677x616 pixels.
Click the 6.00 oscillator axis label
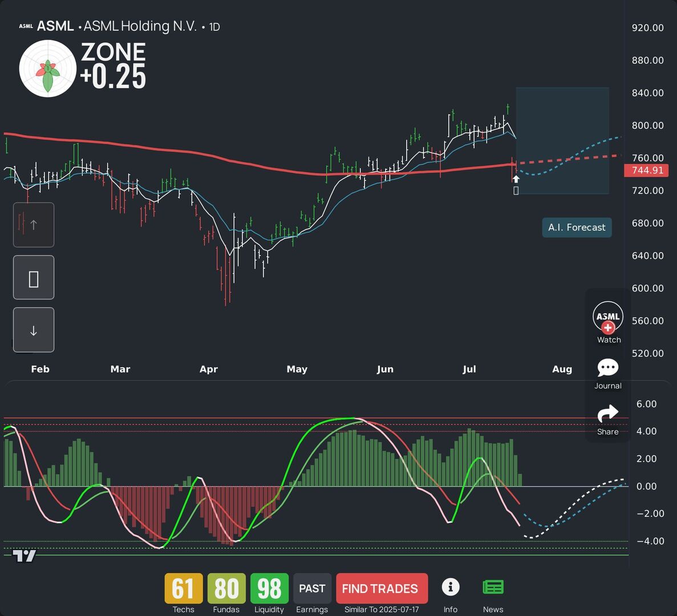[646, 404]
